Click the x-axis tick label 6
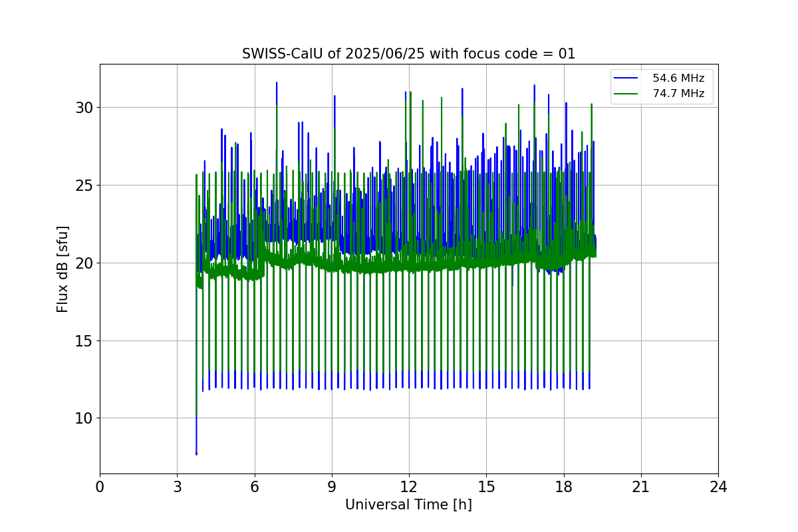The width and height of the screenshot is (798, 532). (x=255, y=487)
